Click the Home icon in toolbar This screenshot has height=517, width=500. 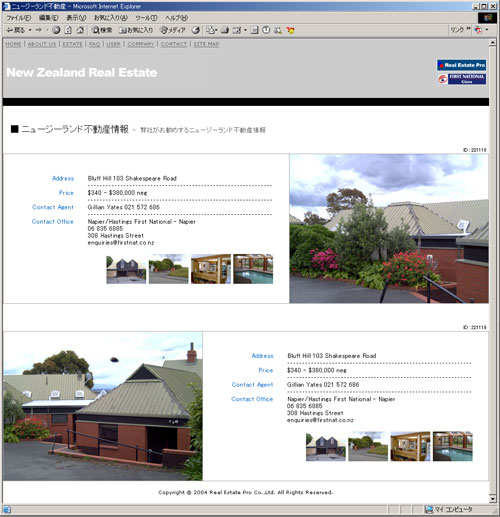[x=80, y=30]
